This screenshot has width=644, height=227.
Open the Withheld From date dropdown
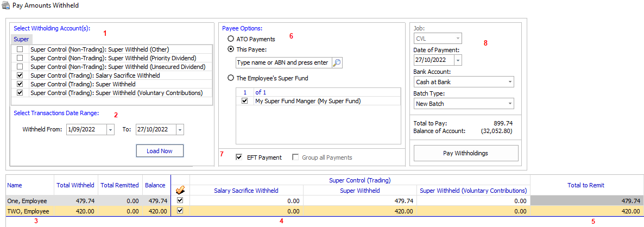111,130
